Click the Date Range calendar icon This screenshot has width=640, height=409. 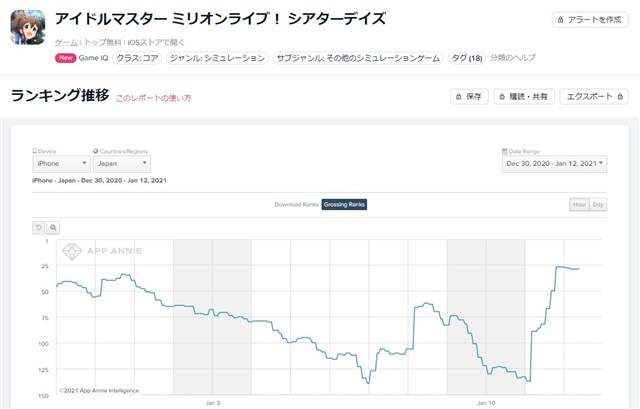[x=504, y=151]
